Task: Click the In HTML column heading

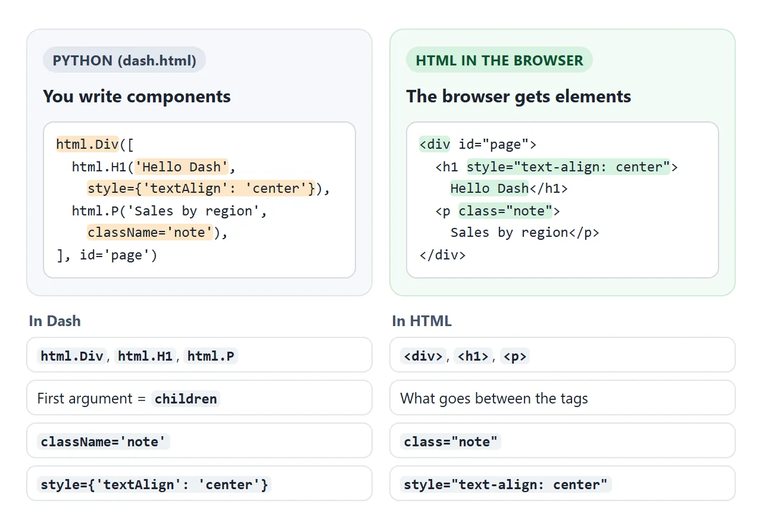Action: [422, 321]
